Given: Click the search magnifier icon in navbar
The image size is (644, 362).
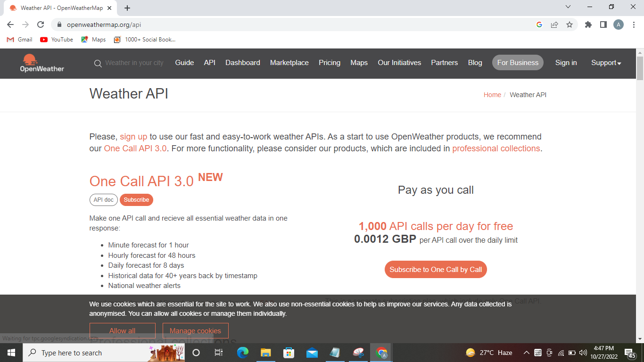Looking at the screenshot, I should click(x=98, y=63).
